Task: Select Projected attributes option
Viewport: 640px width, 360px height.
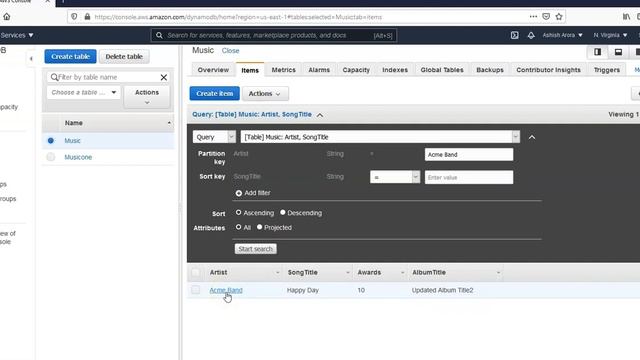Action: click(259, 227)
